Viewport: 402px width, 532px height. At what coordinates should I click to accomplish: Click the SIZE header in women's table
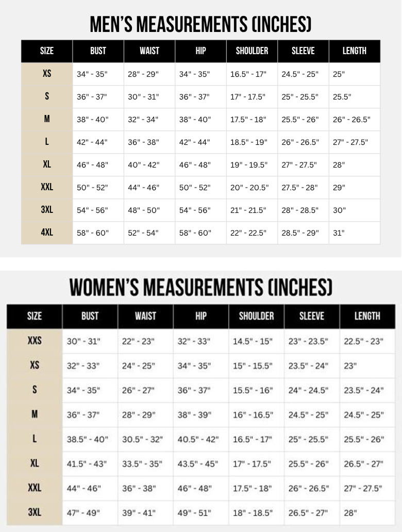click(x=35, y=315)
